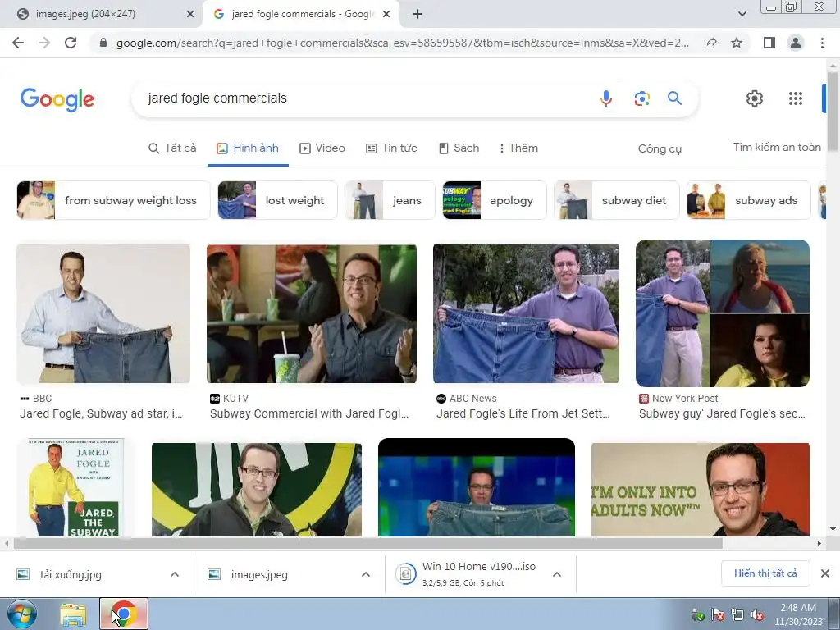Click Hiển thị tất cả downloads button
This screenshot has height=630, width=840.
(765, 573)
